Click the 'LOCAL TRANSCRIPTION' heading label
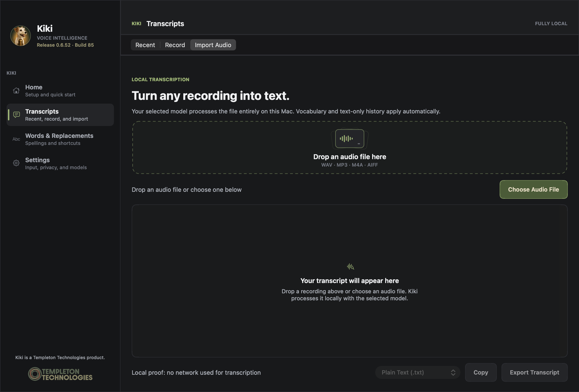 point(160,79)
